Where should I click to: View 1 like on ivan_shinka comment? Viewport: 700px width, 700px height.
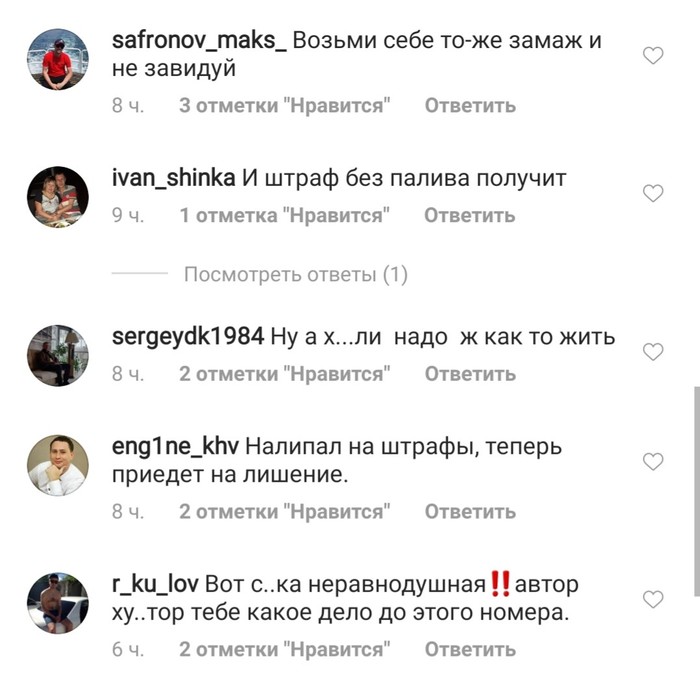[284, 216]
